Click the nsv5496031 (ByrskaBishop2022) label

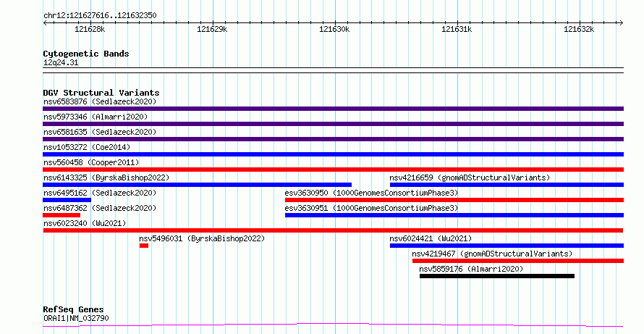[x=202, y=238]
